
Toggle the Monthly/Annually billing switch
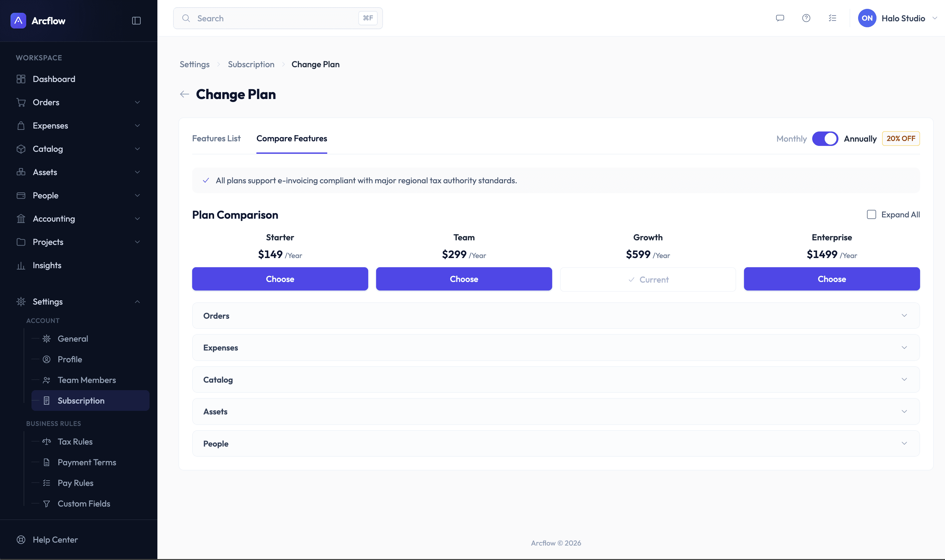click(x=825, y=138)
